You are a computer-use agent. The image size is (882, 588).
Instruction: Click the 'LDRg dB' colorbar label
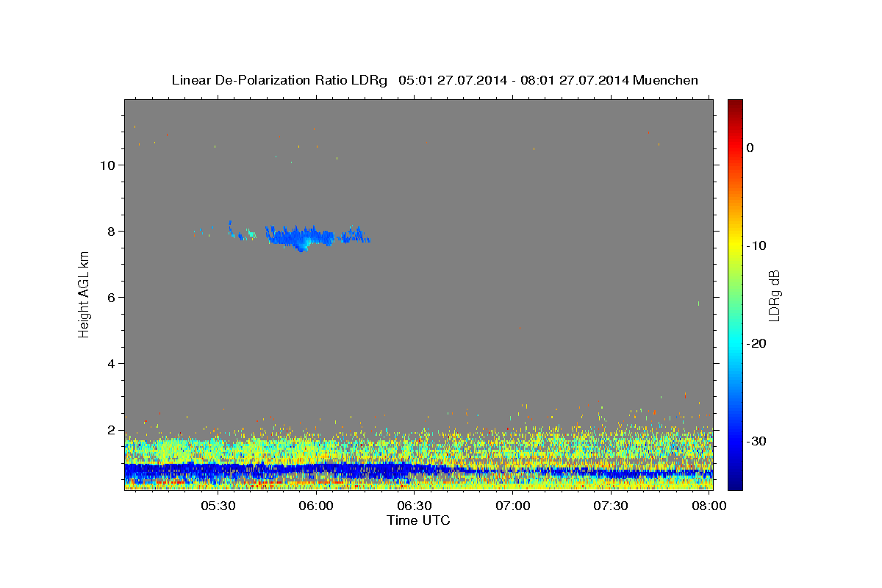773,296
